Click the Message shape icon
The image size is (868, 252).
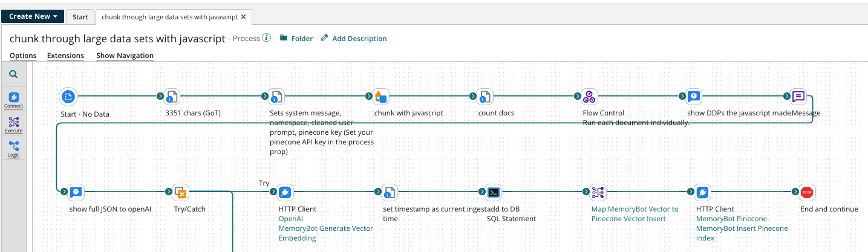798,96
